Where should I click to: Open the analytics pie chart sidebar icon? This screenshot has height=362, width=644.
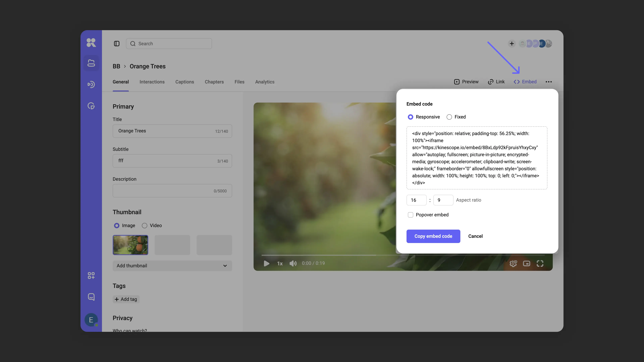point(91,106)
